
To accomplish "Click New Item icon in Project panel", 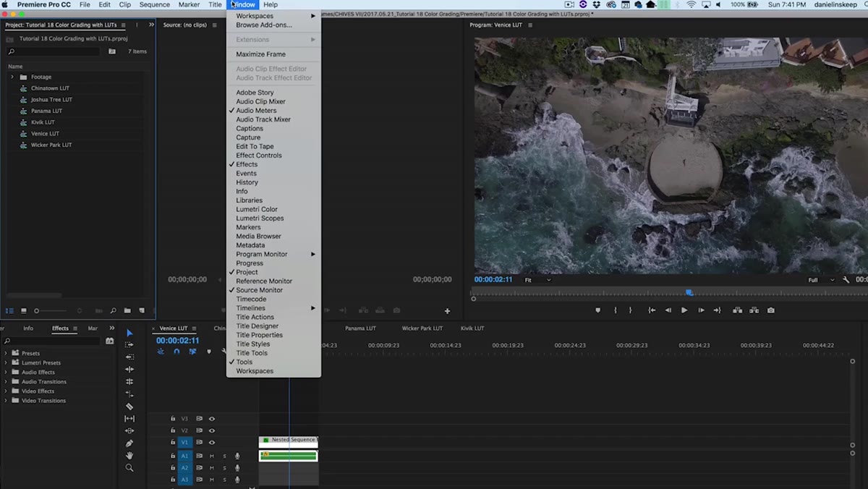I will click(142, 310).
